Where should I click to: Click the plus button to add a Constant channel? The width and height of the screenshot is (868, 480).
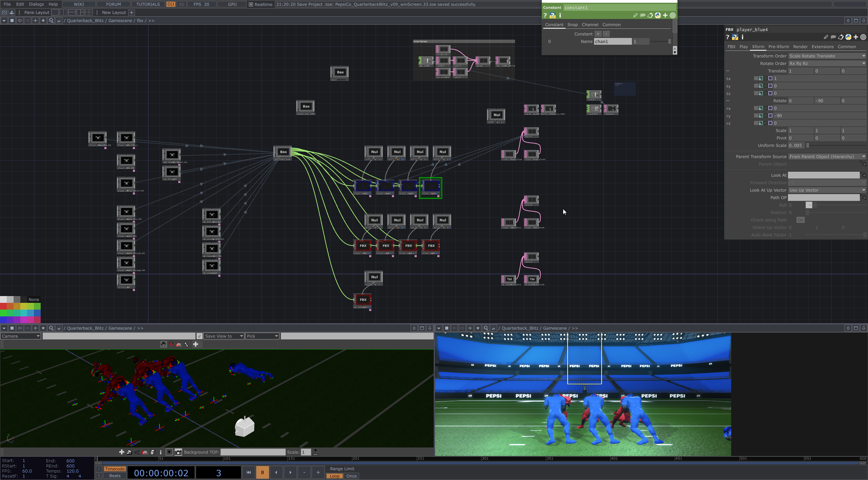598,34
